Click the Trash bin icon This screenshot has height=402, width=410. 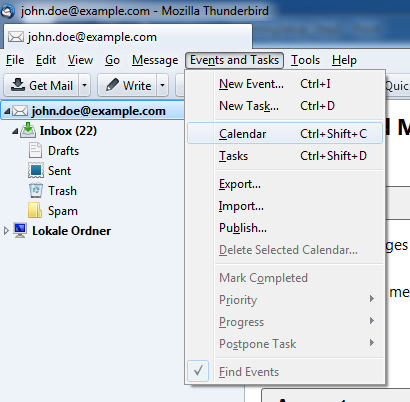pyautogui.click(x=36, y=190)
